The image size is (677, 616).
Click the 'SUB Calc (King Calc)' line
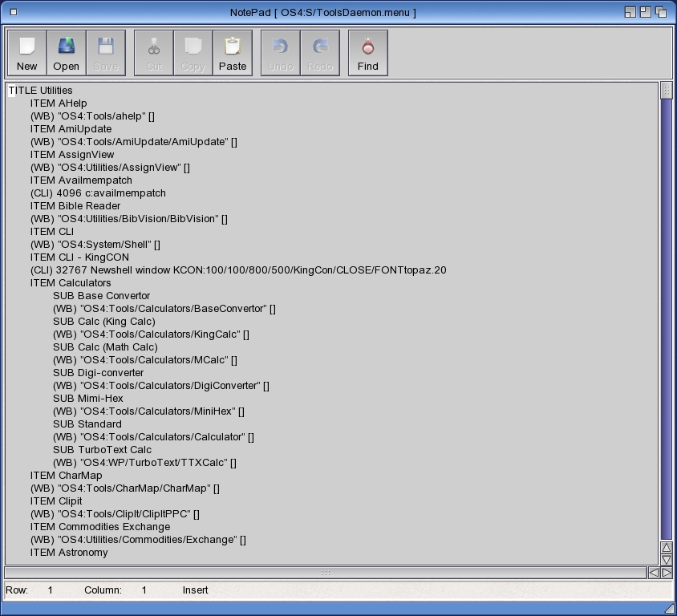[104, 322]
